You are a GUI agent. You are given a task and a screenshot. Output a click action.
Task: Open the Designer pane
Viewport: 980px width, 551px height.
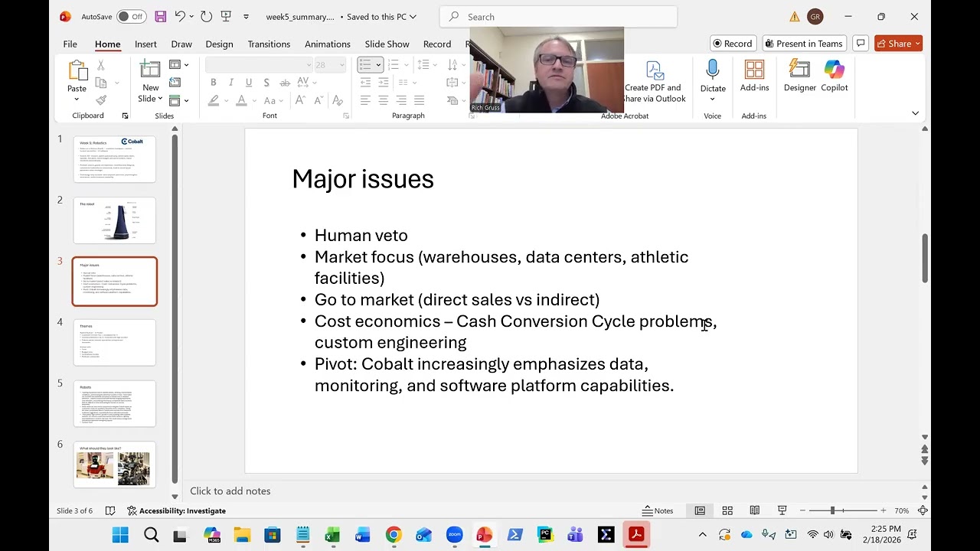pyautogui.click(x=800, y=76)
